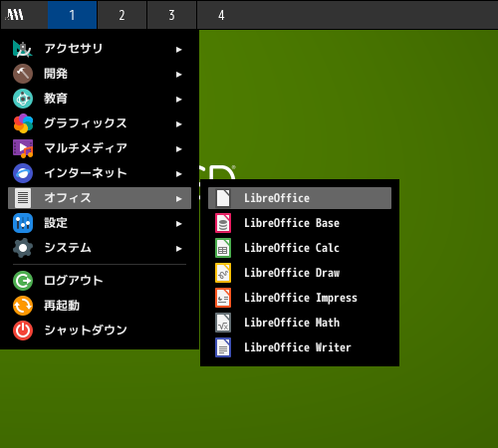Click the main menu logo button
The width and height of the screenshot is (498, 448).
[x=15, y=15]
